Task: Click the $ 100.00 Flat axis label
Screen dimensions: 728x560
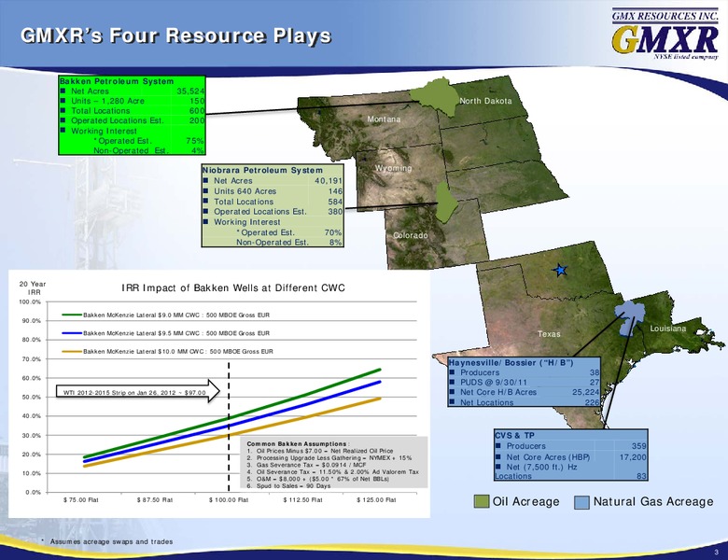Action: click(229, 500)
